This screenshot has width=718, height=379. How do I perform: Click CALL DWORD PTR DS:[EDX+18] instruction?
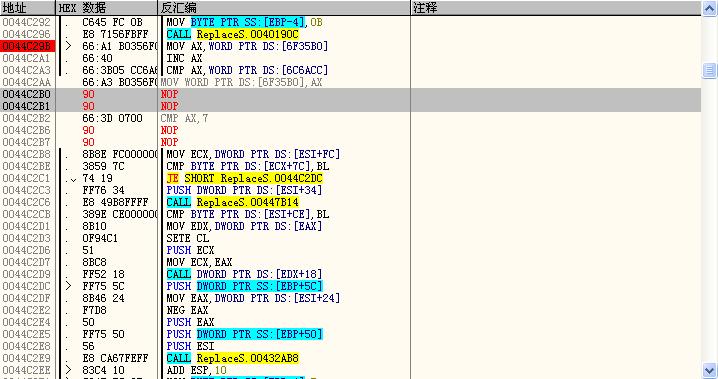245,274
